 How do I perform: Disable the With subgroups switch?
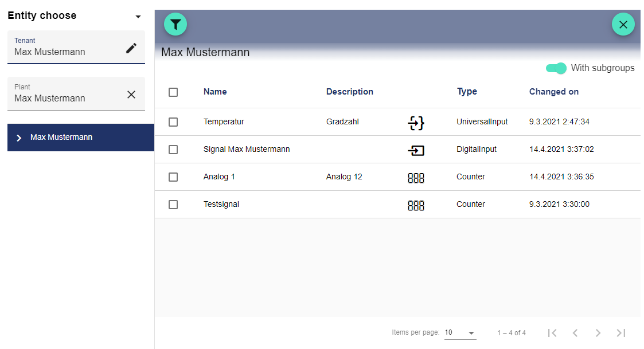tap(556, 68)
